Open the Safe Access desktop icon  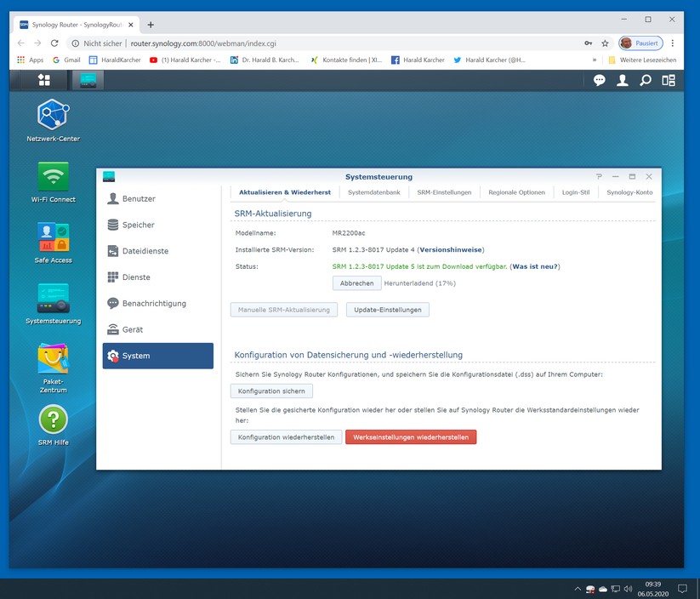tap(53, 237)
